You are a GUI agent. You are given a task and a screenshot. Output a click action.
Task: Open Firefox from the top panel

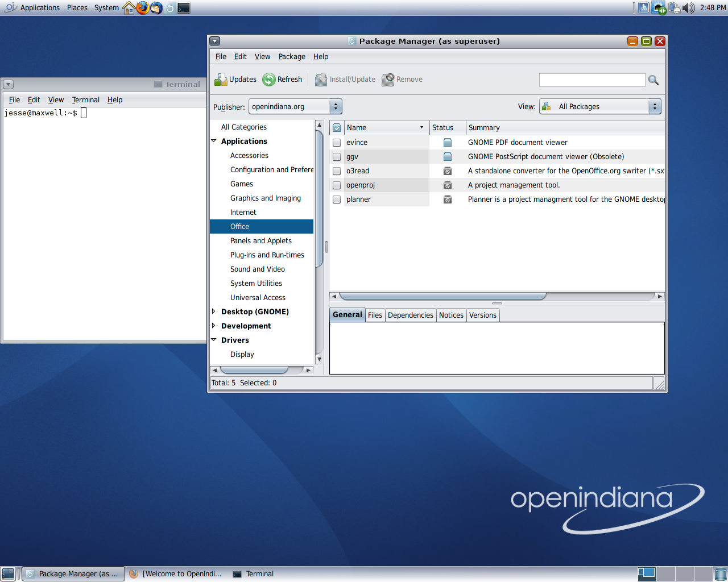142,7
